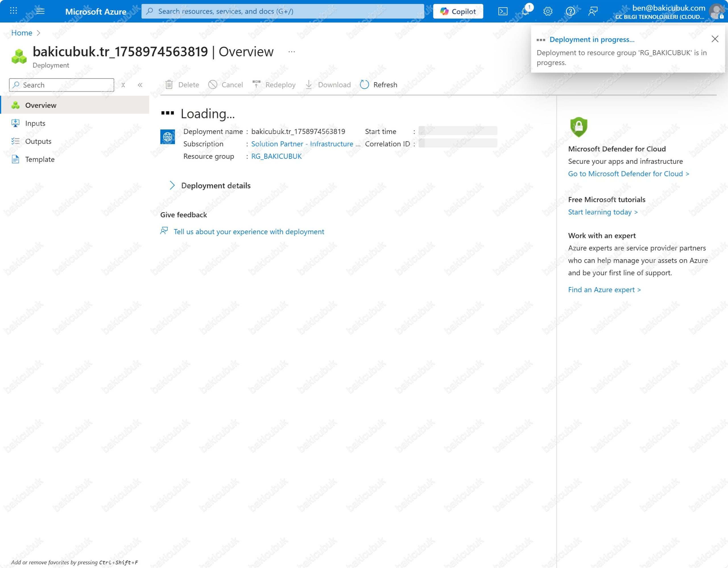Open the Inputs menu item
The height and width of the screenshot is (568, 728).
click(35, 124)
